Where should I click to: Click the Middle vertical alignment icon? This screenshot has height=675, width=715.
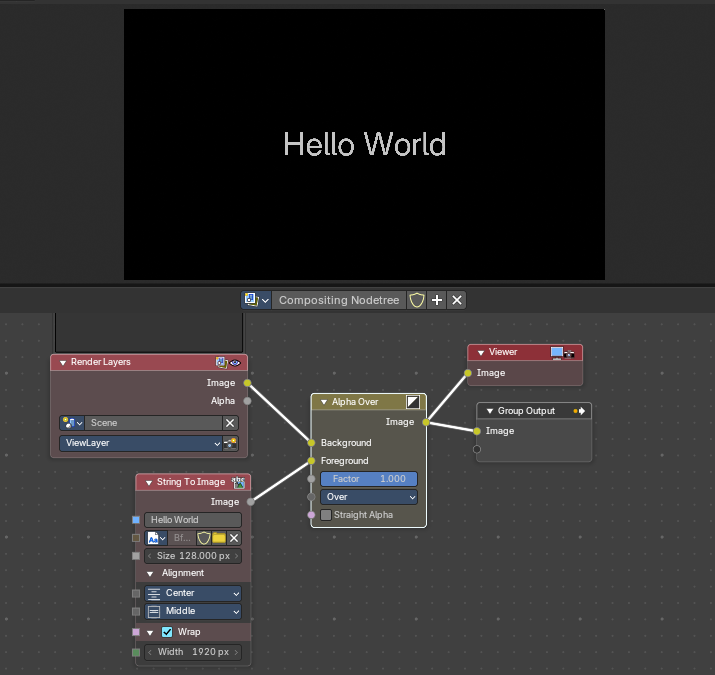[x=154, y=612]
